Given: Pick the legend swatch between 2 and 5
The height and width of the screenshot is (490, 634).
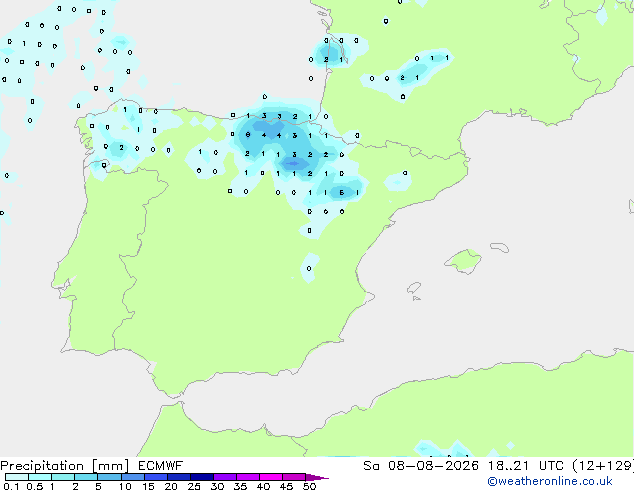Looking at the screenshot, I should [86, 477].
